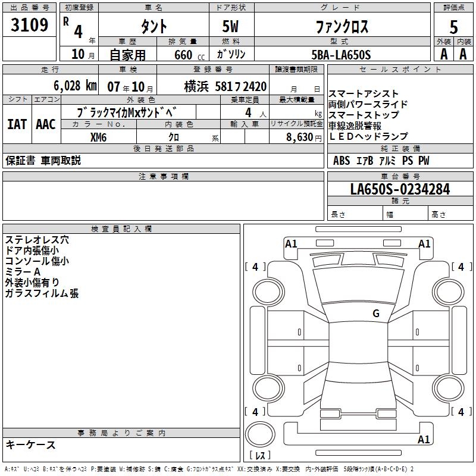Select the A1 mark at bottom right
The width and height of the screenshot is (476, 476).
(x=424, y=439)
